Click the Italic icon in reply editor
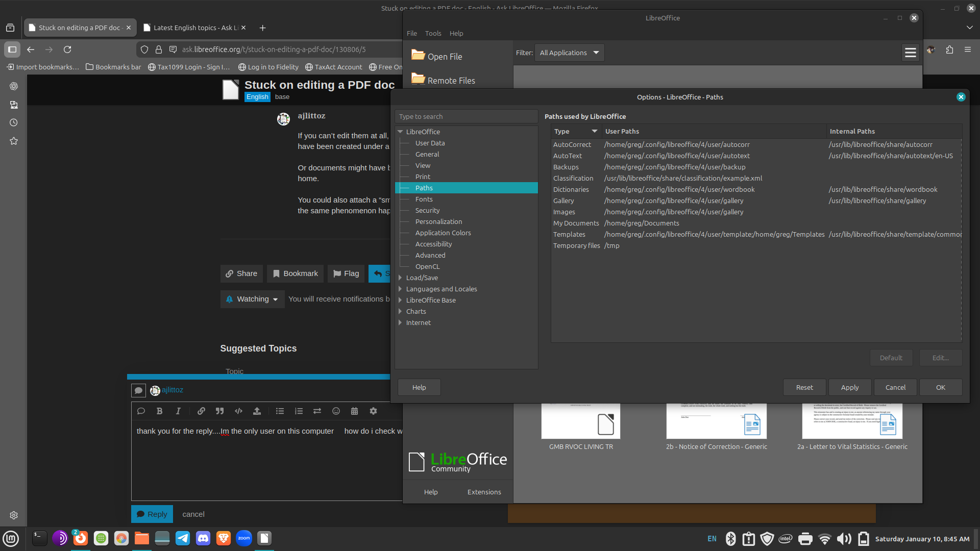The height and width of the screenshot is (551, 980). (178, 411)
